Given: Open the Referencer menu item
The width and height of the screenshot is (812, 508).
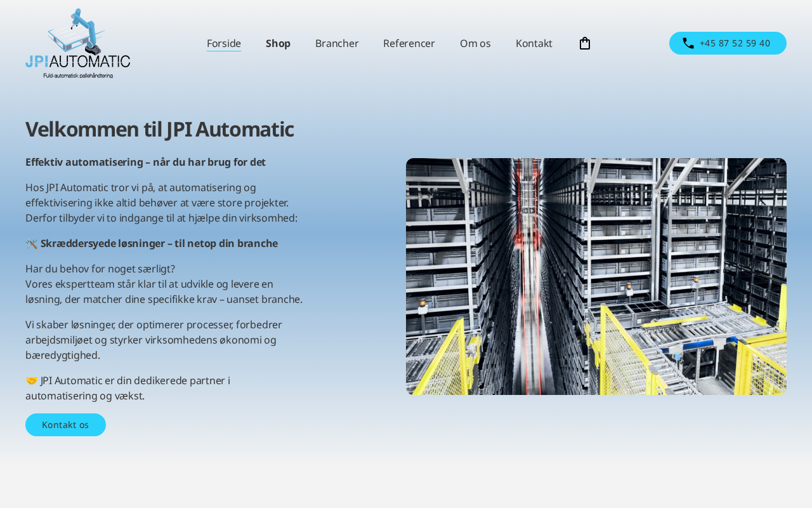Looking at the screenshot, I should click(409, 43).
